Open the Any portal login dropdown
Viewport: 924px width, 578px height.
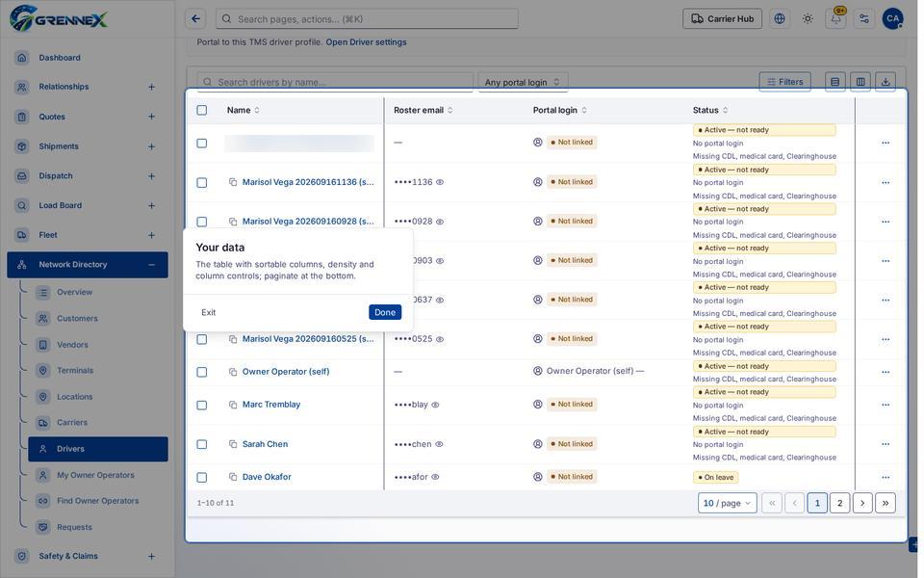click(523, 82)
